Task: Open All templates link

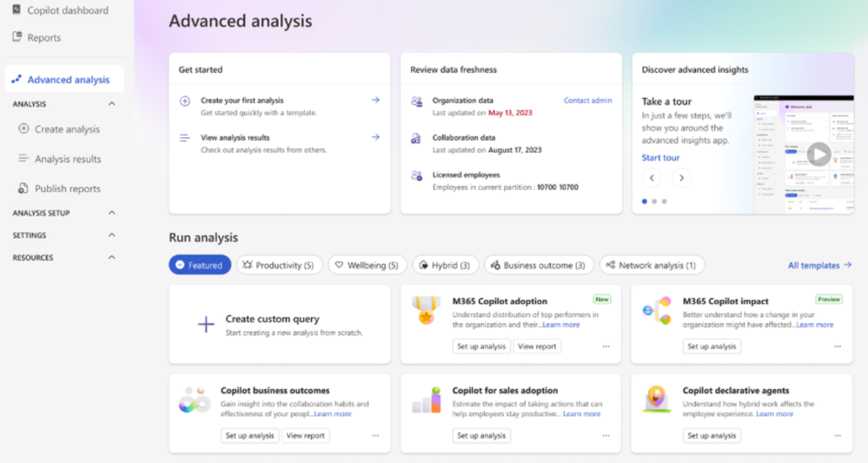Action: tap(820, 265)
